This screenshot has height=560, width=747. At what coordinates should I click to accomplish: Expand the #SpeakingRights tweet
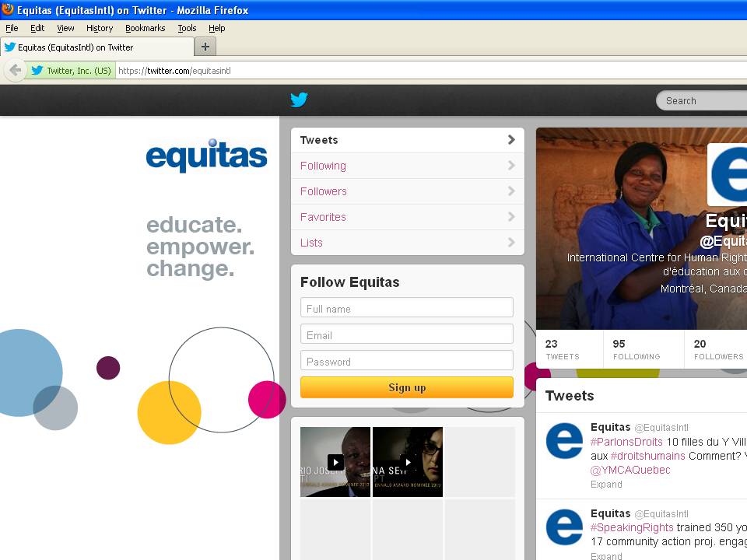[606, 555]
